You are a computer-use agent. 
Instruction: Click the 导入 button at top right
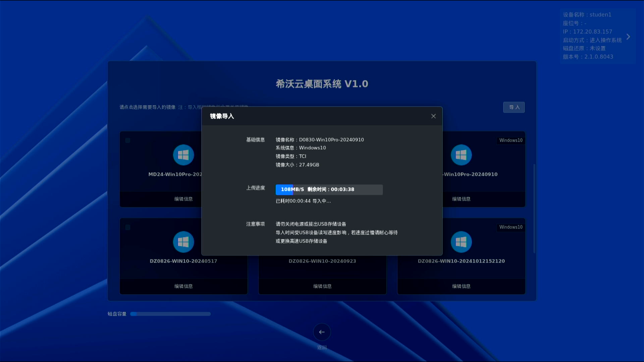[x=514, y=107]
